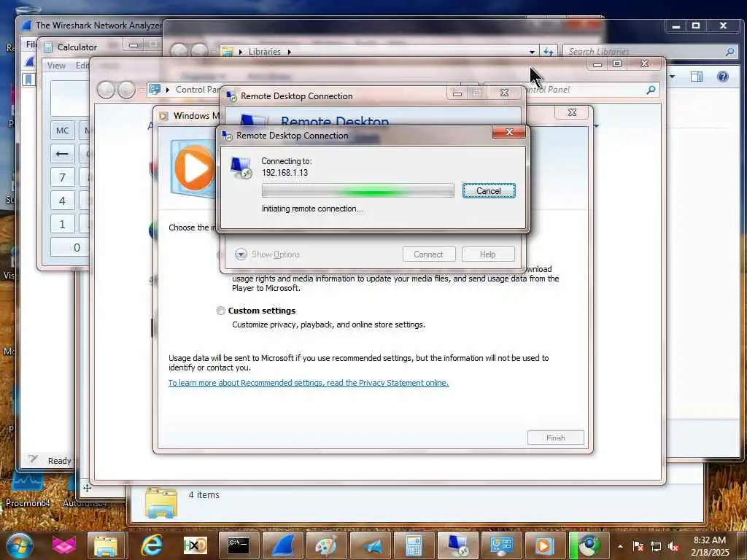Screen dimensions: 747x560
Task: Click Libraries breadcrumb in address bar
Action: coord(264,52)
